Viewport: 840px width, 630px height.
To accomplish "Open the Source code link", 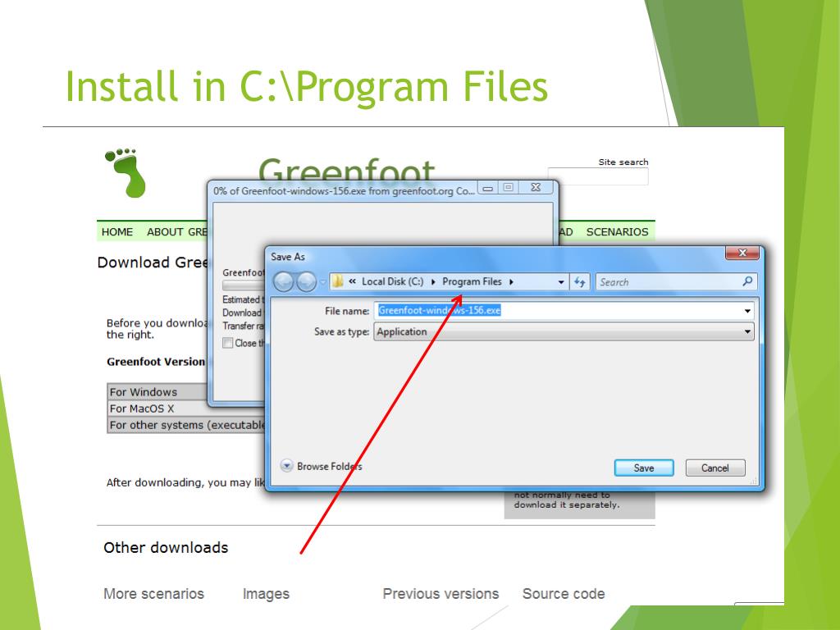I will point(564,594).
